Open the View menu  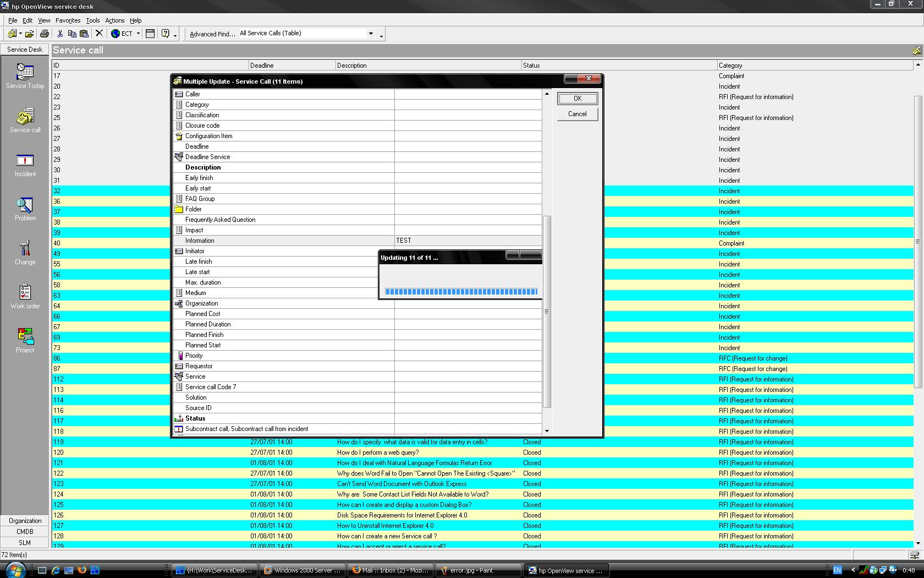coord(44,20)
